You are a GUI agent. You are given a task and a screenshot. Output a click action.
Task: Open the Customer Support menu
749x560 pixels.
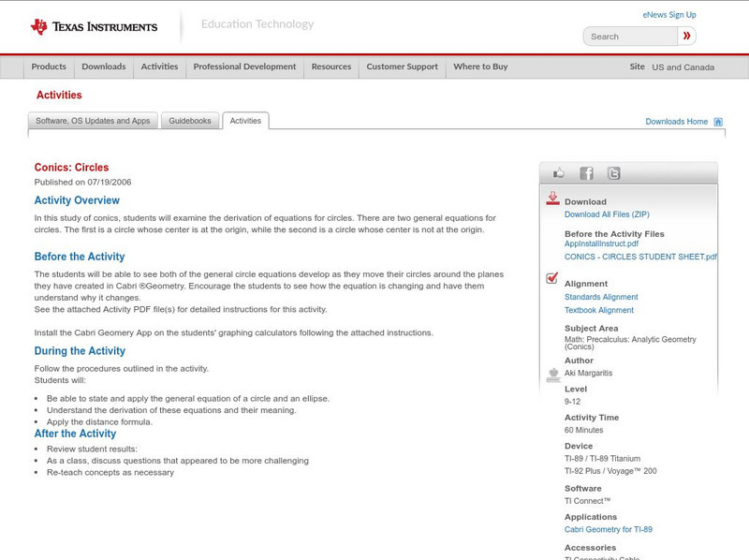pyautogui.click(x=403, y=66)
